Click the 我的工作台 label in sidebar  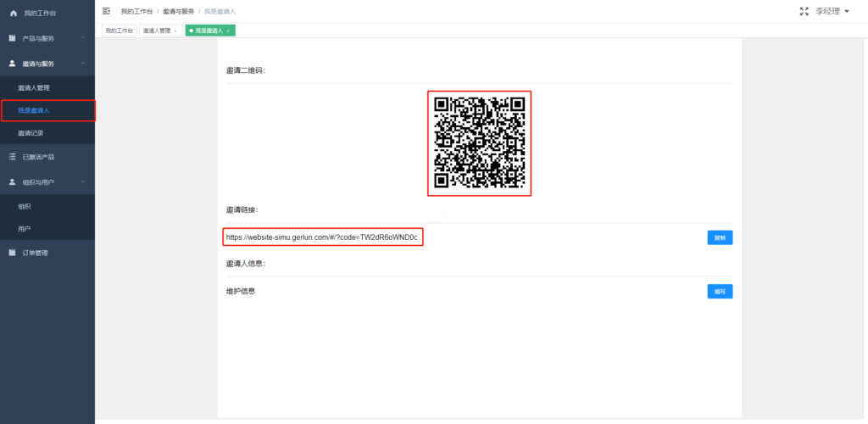click(40, 14)
